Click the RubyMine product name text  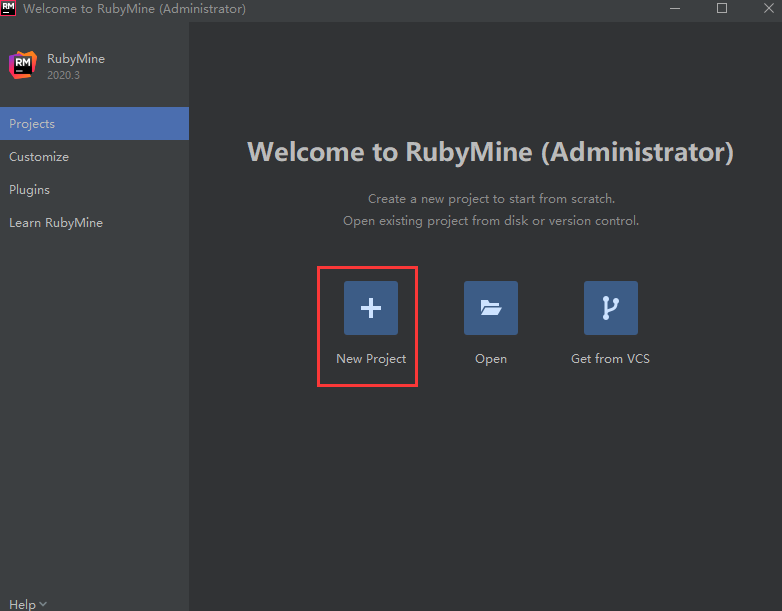click(x=76, y=59)
